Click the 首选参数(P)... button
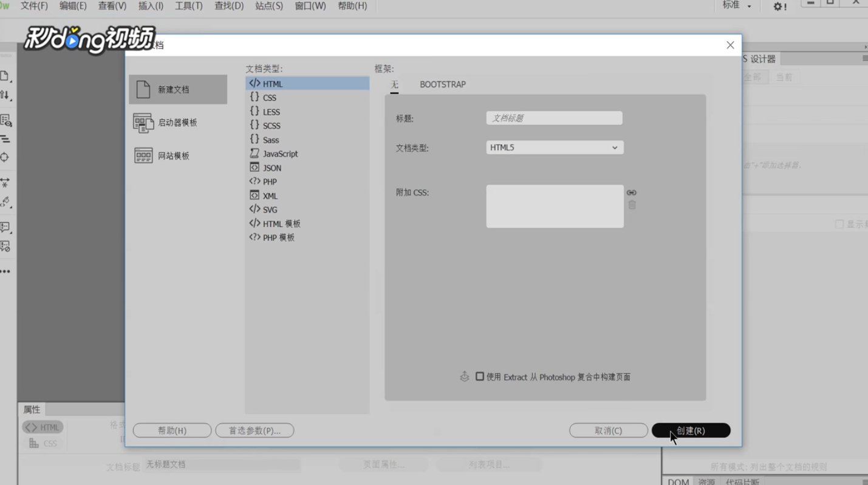Image resolution: width=868 pixels, height=485 pixels. 255,430
